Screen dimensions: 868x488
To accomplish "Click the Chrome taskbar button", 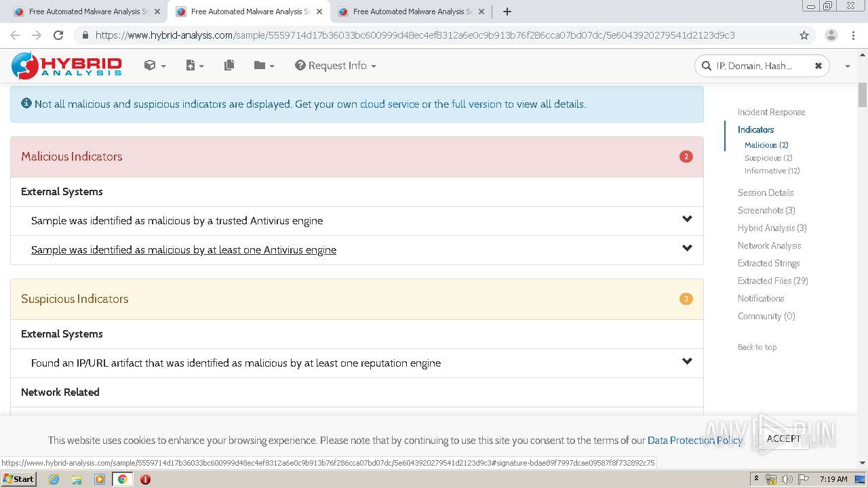I will pos(122,479).
